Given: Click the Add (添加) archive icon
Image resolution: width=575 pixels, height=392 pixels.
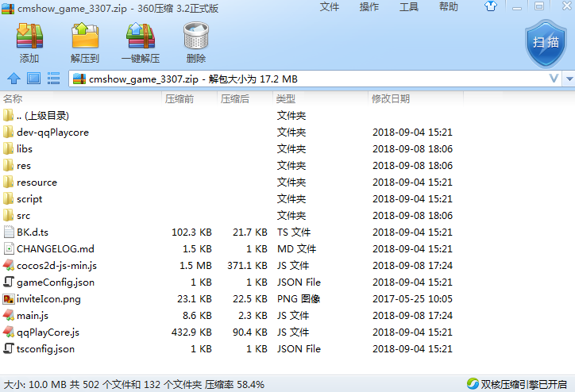Looking at the screenshot, I should (x=29, y=36).
